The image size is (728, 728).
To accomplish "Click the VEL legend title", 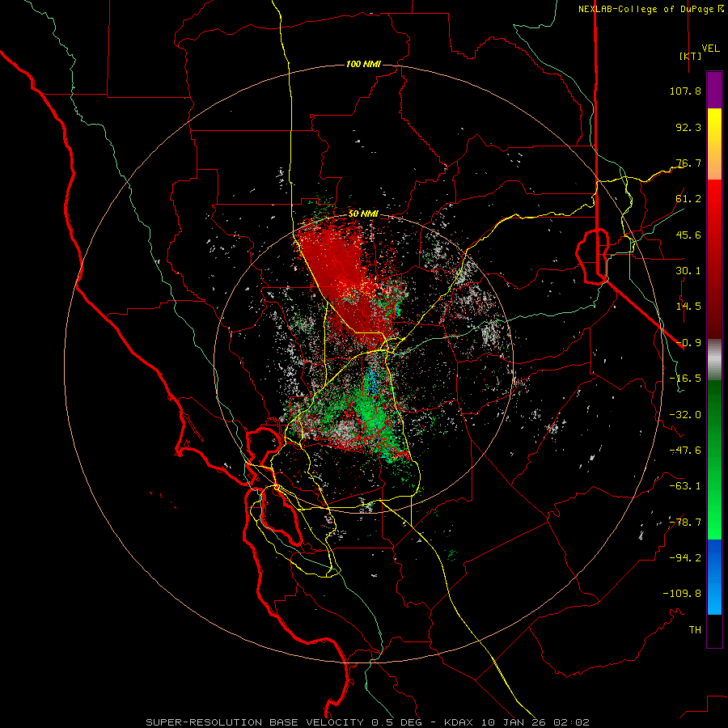I will (x=711, y=49).
